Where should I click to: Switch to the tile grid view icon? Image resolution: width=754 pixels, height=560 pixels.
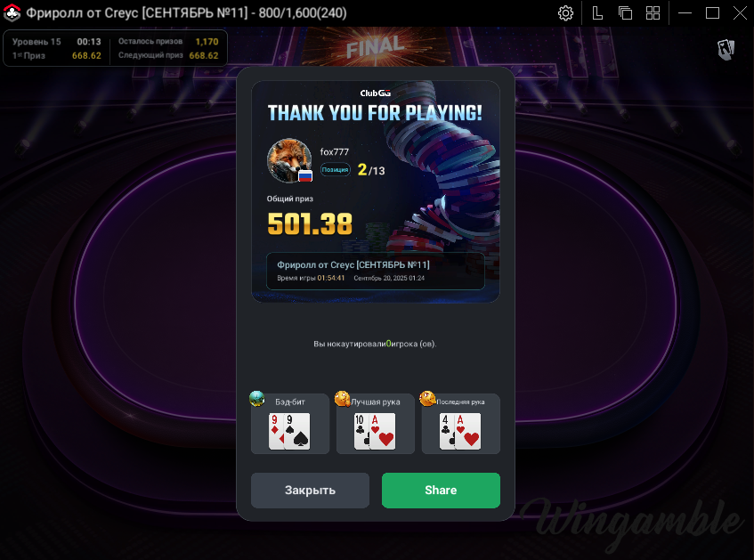point(653,13)
